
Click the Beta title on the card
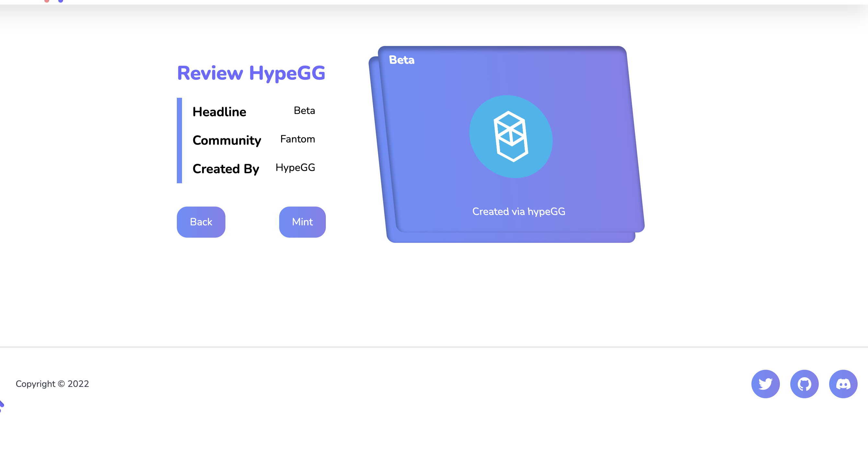pyautogui.click(x=401, y=60)
